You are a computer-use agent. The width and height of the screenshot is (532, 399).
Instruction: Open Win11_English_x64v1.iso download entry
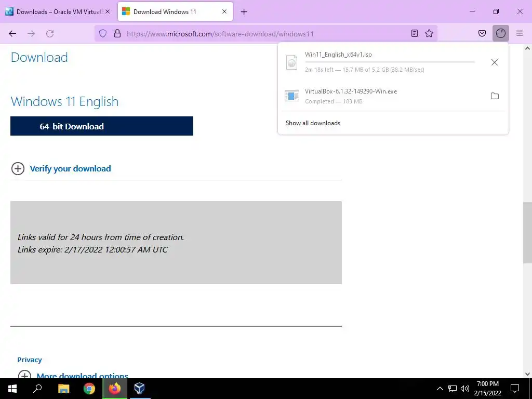pos(383,62)
